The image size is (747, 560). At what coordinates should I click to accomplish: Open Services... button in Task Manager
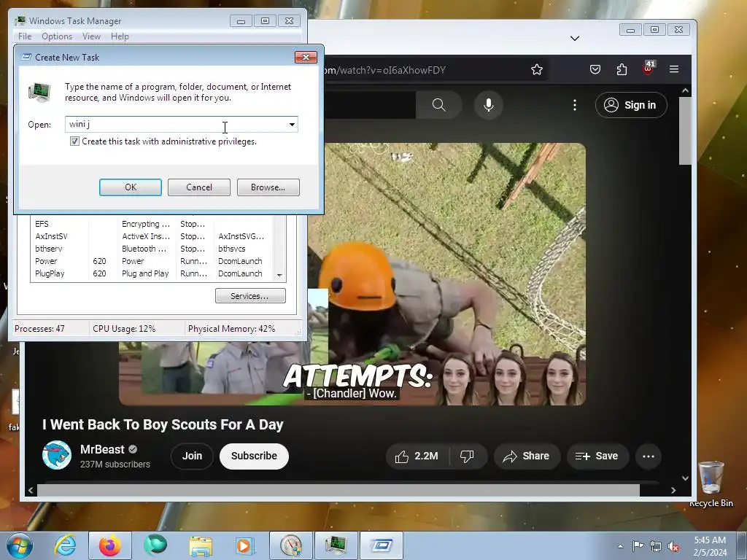pos(251,296)
